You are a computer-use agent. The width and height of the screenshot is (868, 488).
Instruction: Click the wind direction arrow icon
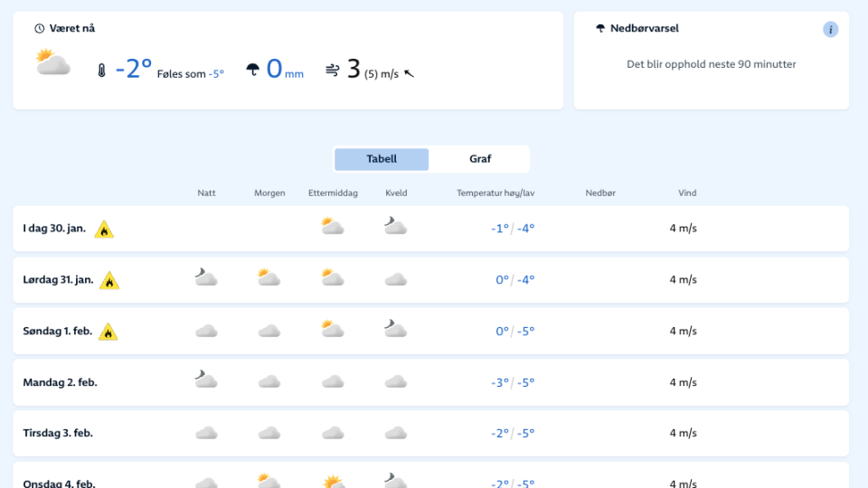[410, 73]
